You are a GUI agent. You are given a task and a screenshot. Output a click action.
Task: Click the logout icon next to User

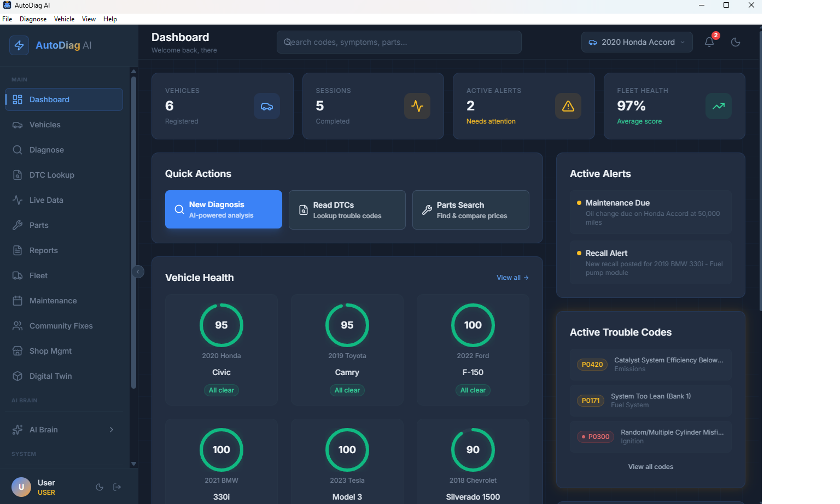coord(117,487)
